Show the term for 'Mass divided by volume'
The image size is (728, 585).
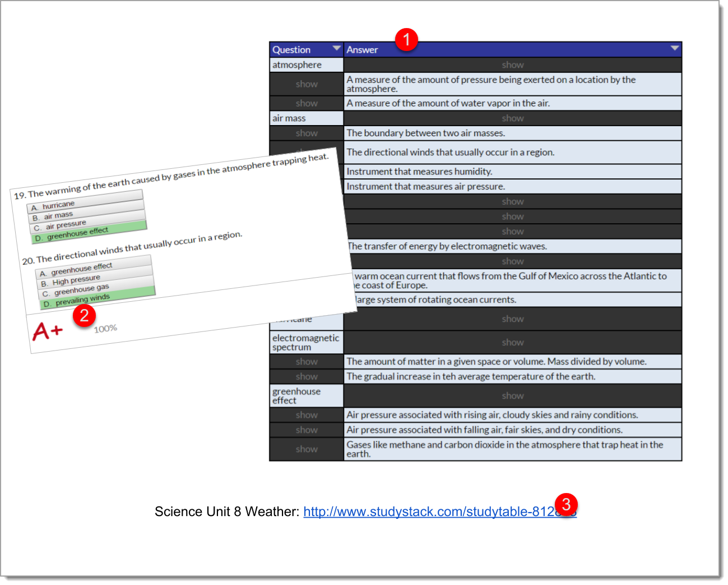click(x=307, y=362)
